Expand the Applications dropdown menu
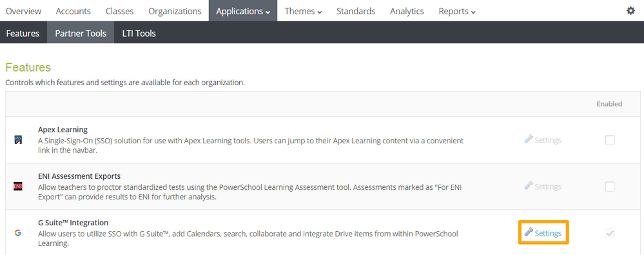 click(243, 11)
